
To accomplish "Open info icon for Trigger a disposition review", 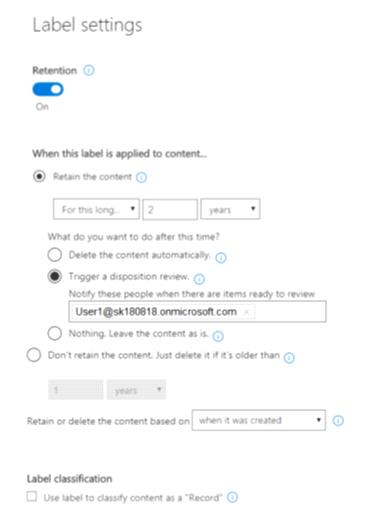I will (x=199, y=279).
